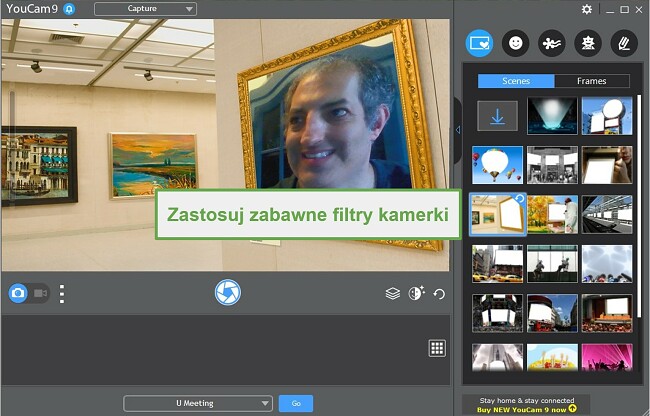Choose the window cleaners scene thumbnail
The image size is (650, 416).
tap(552, 264)
